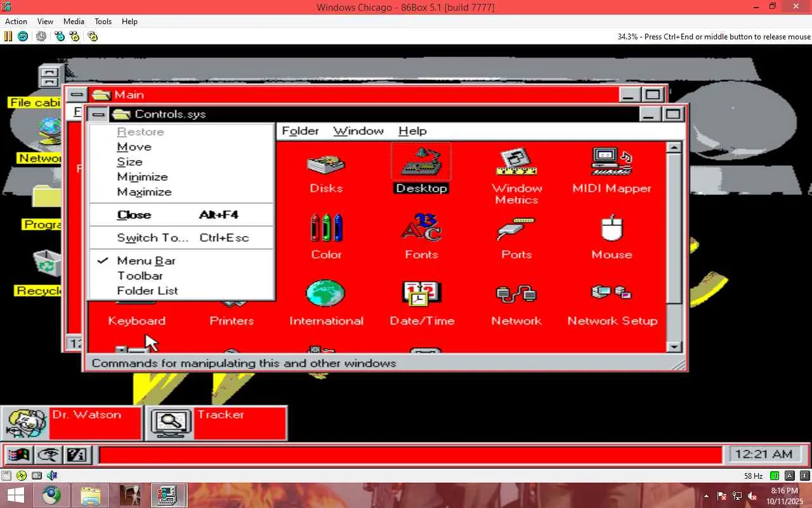The width and height of the screenshot is (812, 508).
Task: Open the Window menu in Controls.sys
Action: (x=358, y=131)
